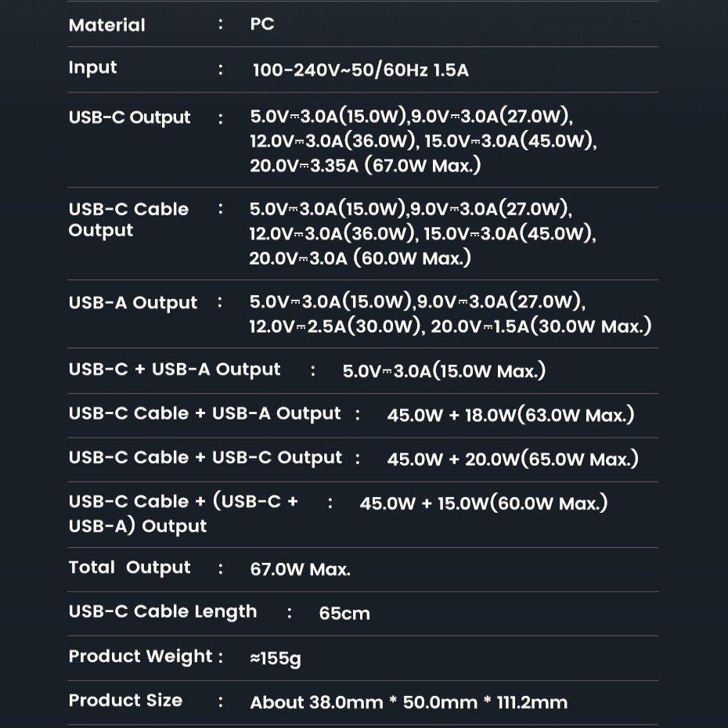
Task: Click the PC material value
Action: pos(262,24)
